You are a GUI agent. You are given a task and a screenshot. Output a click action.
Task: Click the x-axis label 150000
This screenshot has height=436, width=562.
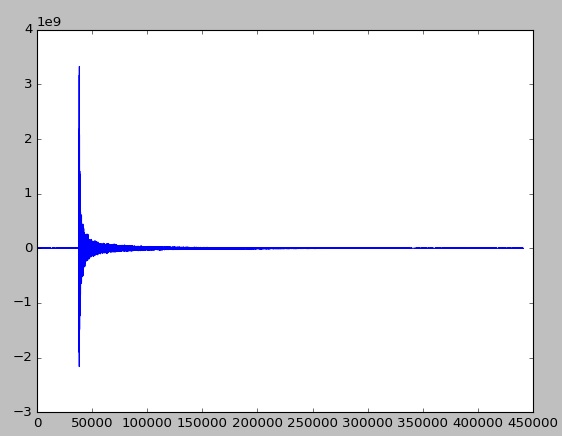click(202, 423)
